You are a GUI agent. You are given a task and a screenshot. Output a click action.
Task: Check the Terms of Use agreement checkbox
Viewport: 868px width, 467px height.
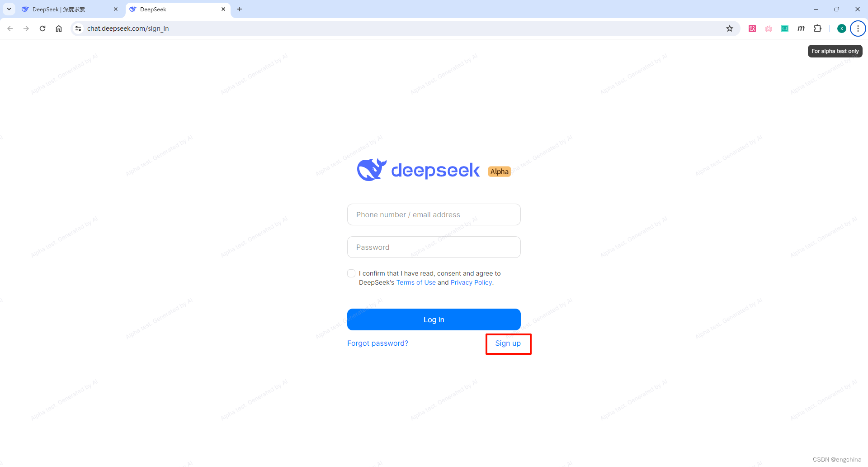pos(351,273)
